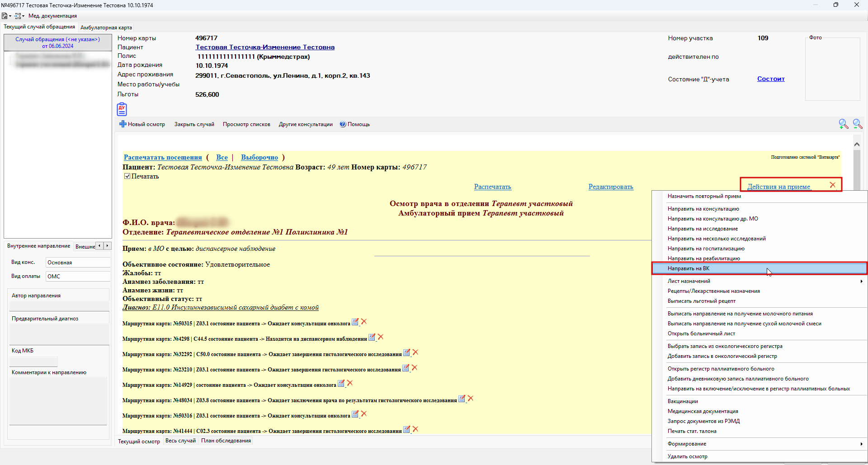Image resolution: width=868 pixels, height=465 pixels.
Task: Click the Код МКБ input field
Action: coord(34,362)
